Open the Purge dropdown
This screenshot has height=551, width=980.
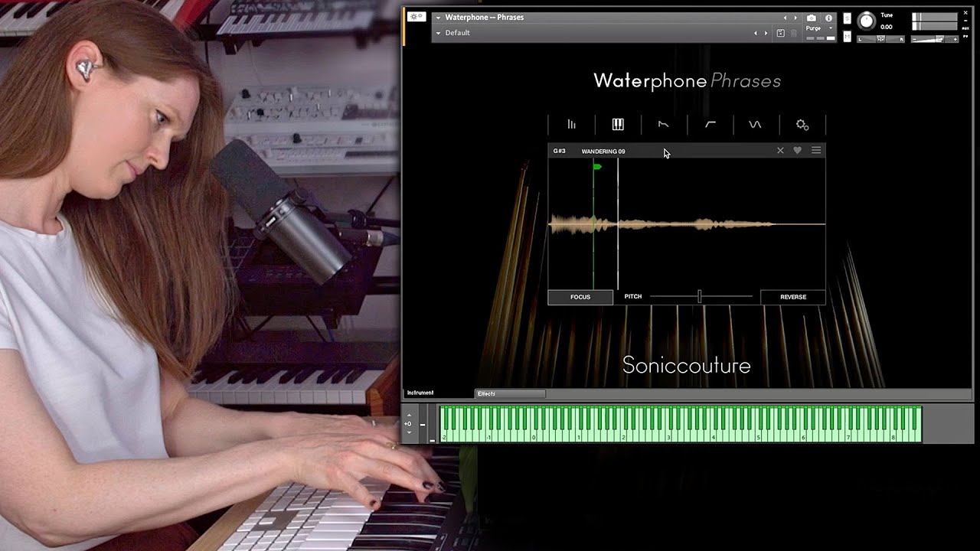(x=818, y=28)
